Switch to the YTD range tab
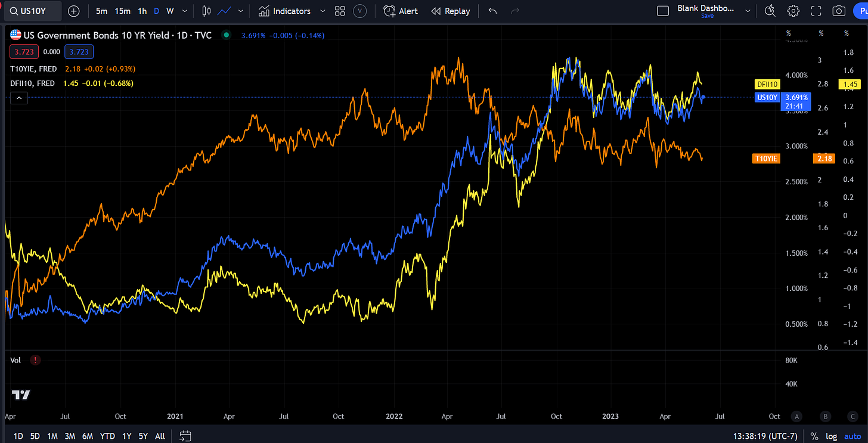This screenshot has height=443, width=868. pyautogui.click(x=107, y=436)
